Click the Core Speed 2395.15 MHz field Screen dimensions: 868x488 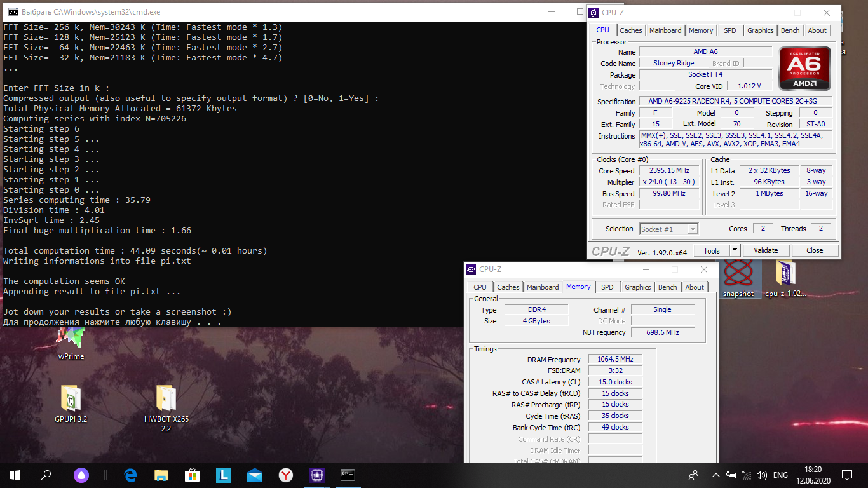click(669, 171)
